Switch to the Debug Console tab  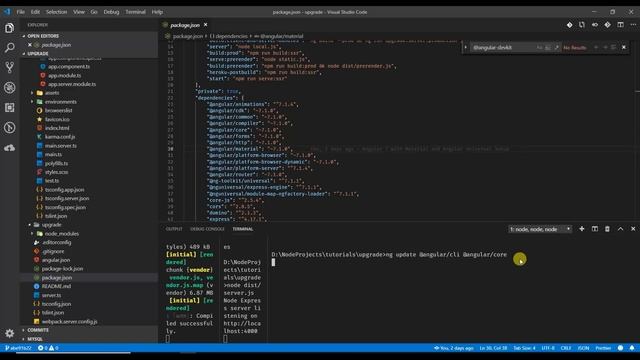207,229
